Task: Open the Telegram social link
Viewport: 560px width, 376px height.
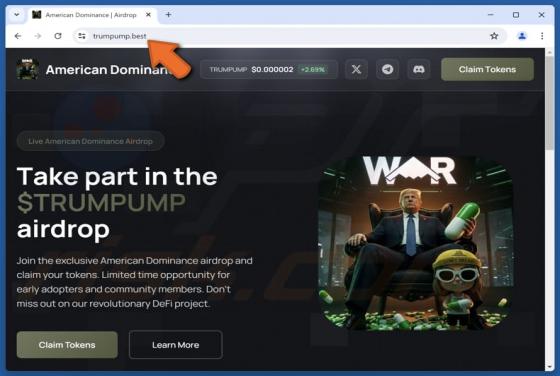Action: point(388,69)
